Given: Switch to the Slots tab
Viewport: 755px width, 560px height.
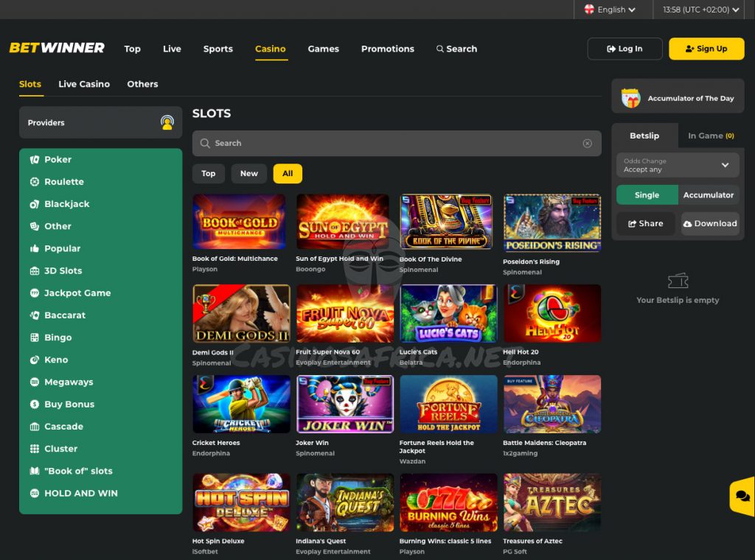Looking at the screenshot, I should click(x=30, y=84).
